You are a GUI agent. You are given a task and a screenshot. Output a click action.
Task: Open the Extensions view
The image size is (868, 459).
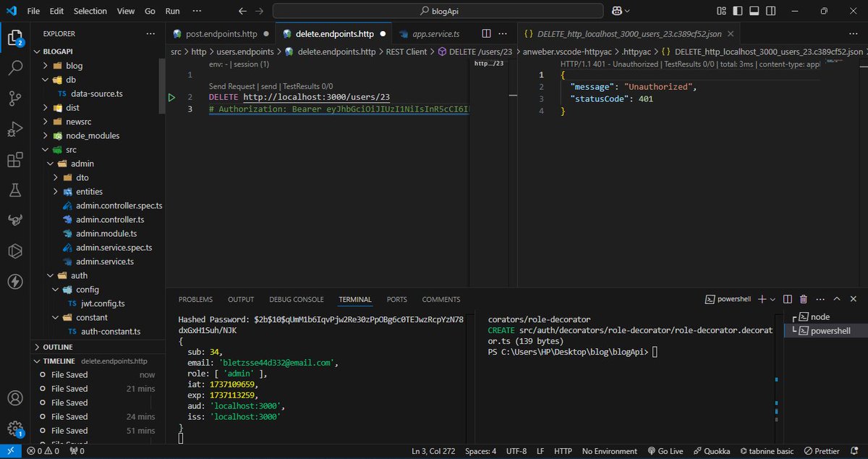[14, 160]
